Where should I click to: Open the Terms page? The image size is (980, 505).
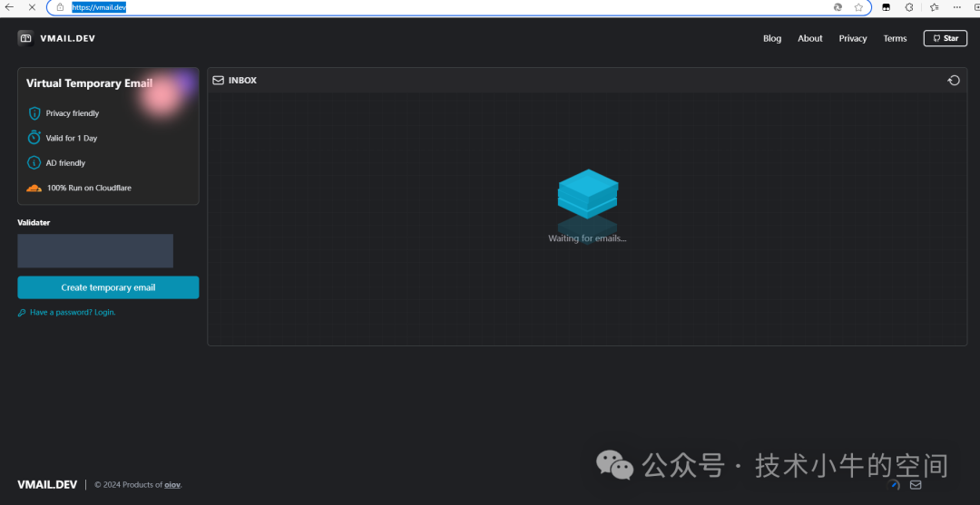point(895,39)
